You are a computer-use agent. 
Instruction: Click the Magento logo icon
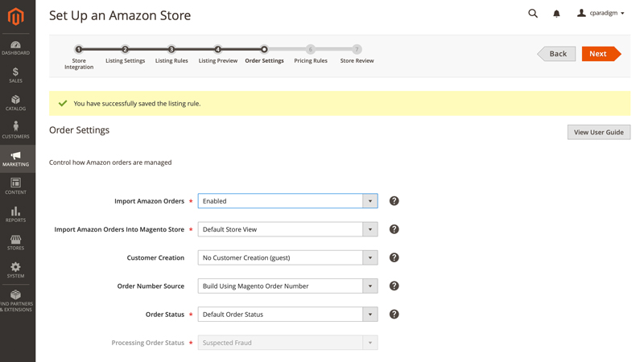click(16, 17)
